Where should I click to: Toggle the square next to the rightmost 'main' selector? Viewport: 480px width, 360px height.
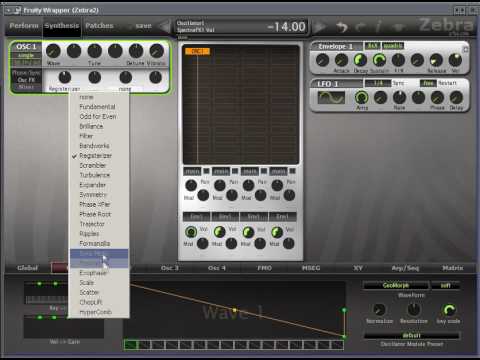(x=292, y=171)
